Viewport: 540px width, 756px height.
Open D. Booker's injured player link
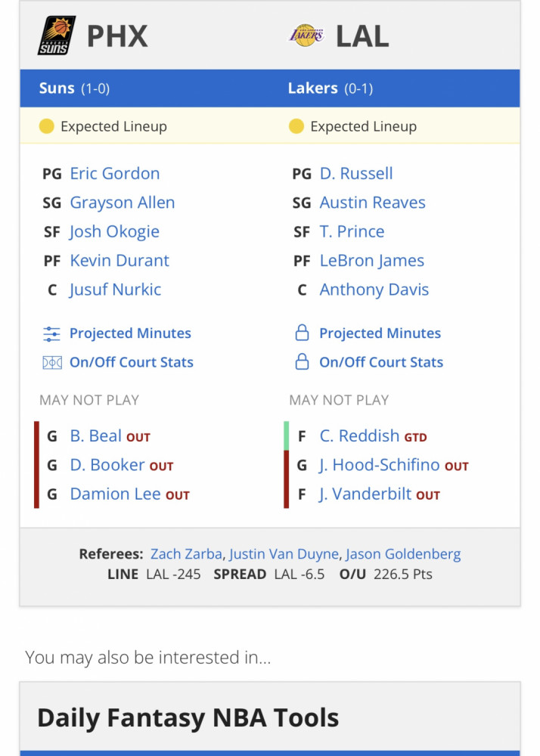(x=107, y=465)
